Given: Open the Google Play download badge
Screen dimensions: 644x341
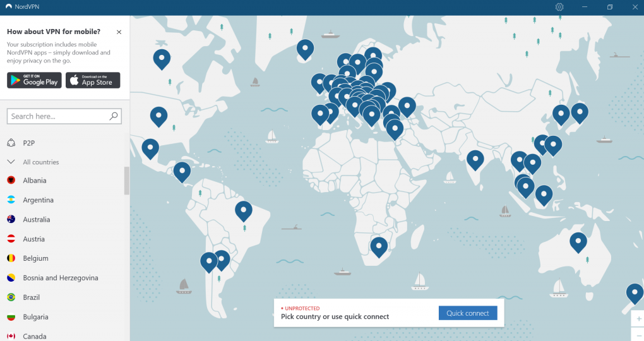Looking at the screenshot, I should coord(35,80).
